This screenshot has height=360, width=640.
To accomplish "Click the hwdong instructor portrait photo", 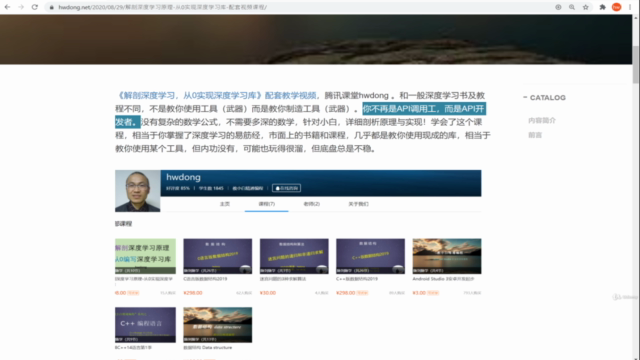I will coord(138,191).
